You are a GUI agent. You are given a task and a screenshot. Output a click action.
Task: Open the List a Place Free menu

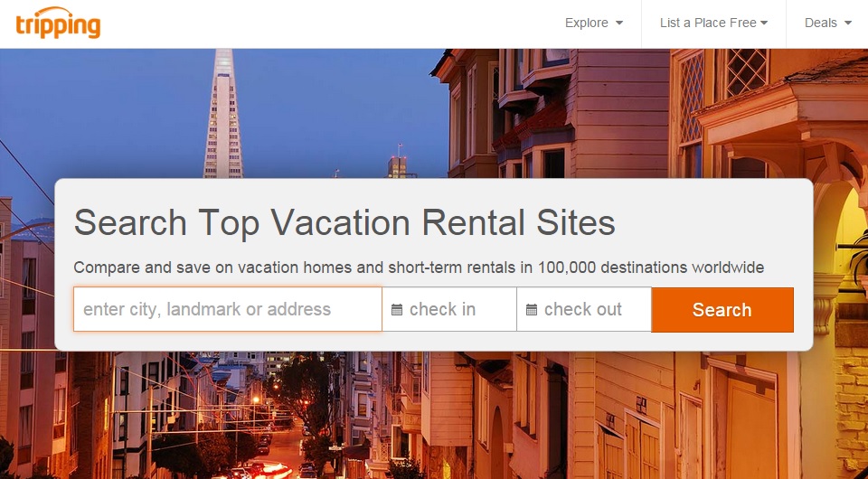pyautogui.click(x=708, y=23)
